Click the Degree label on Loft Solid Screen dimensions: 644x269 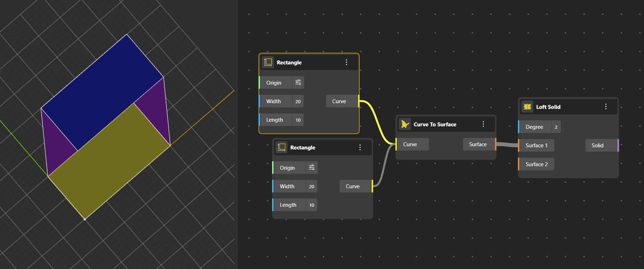pyautogui.click(x=535, y=127)
